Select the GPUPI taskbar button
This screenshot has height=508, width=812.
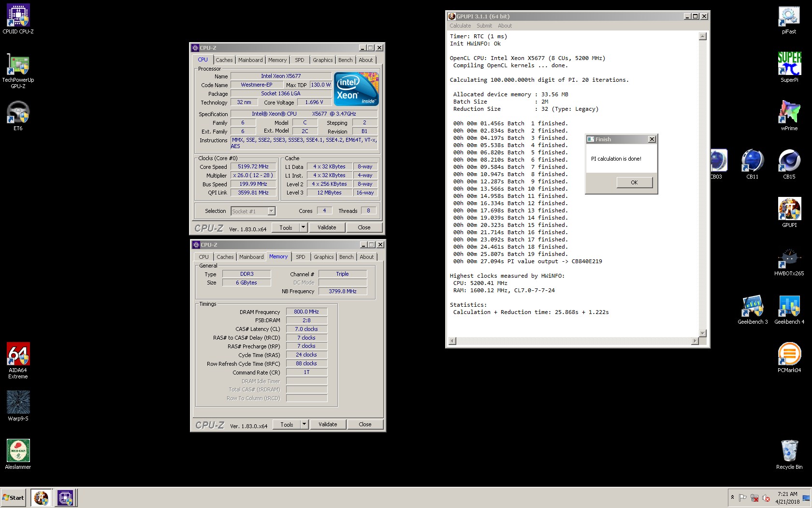tap(41, 498)
